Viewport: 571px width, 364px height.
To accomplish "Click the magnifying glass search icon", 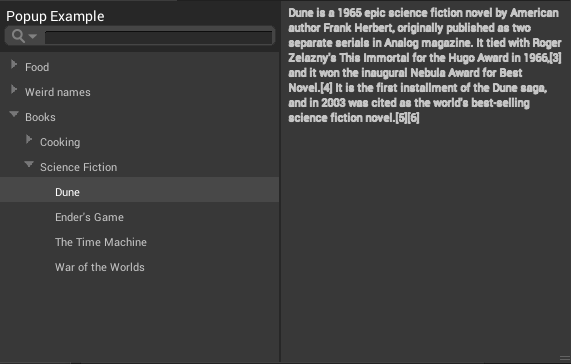I will (x=18, y=36).
